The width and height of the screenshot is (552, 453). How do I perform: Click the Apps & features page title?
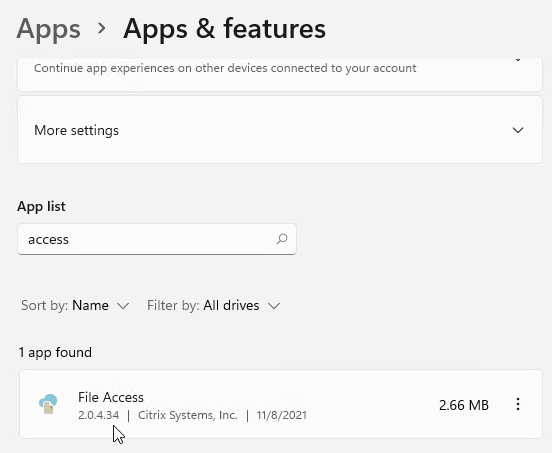224,29
